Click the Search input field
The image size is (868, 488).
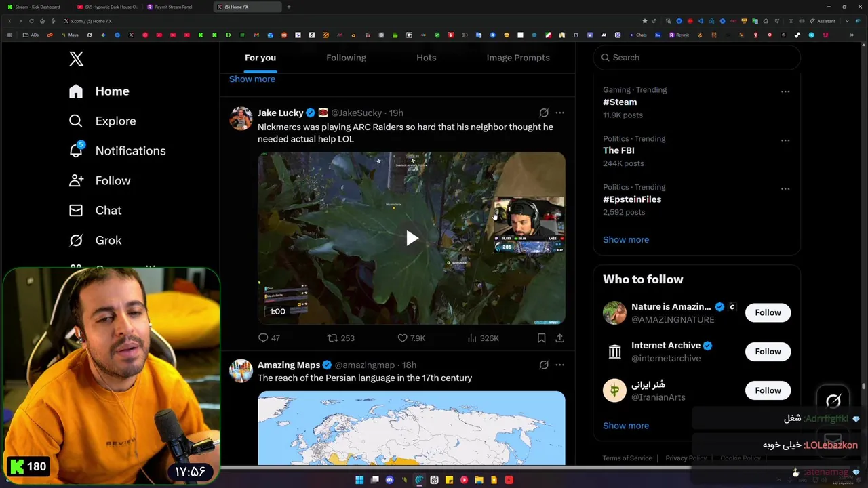coord(697,58)
